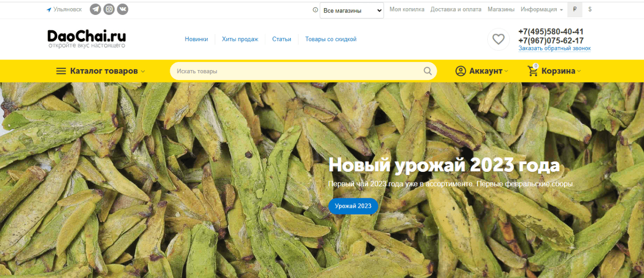Screen dimensions: 644x278
Task: Select the city Ульяновск
Action: pos(68,10)
